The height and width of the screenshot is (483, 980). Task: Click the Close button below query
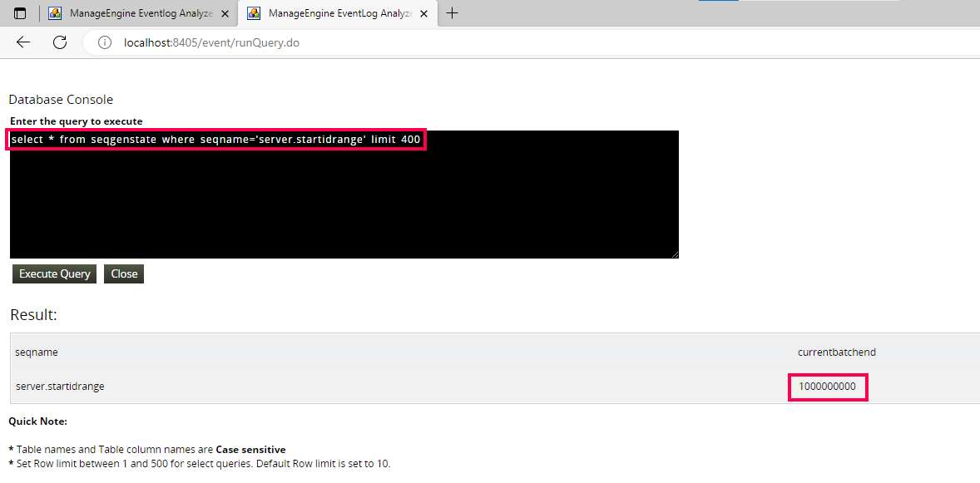[x=124, y=274]
